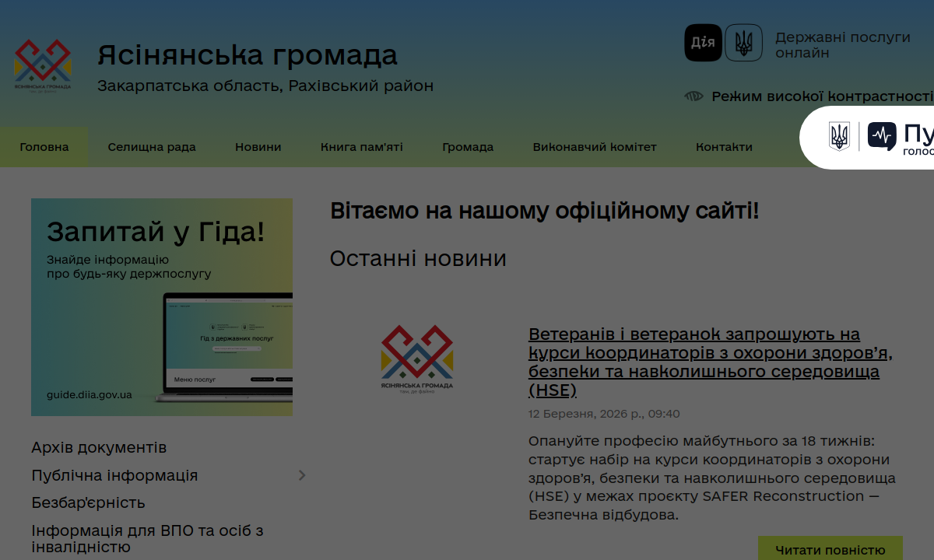This screenshot has height=560, width=934.
Task: Click the trident emblem icon beside Дія
Action: pyautogui.click(x=743, y=43)
